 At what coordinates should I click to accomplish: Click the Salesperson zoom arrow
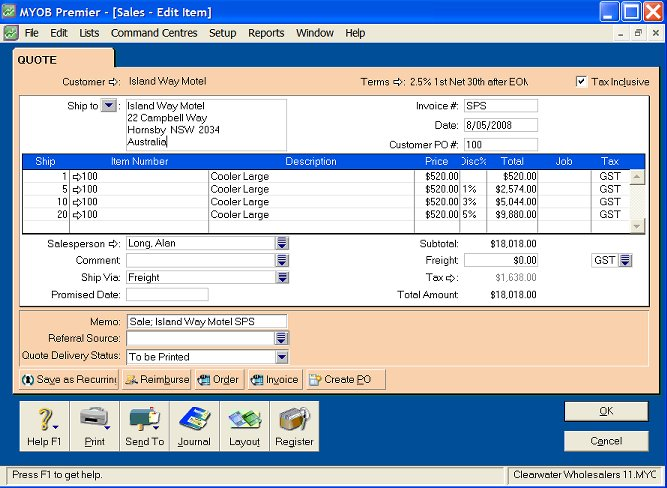(x=114, y=244)
